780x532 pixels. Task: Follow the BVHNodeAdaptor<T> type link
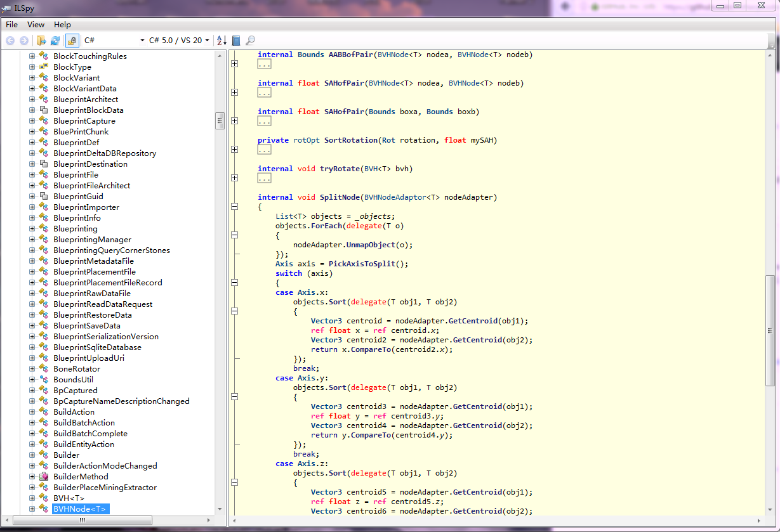coord(402,197)
